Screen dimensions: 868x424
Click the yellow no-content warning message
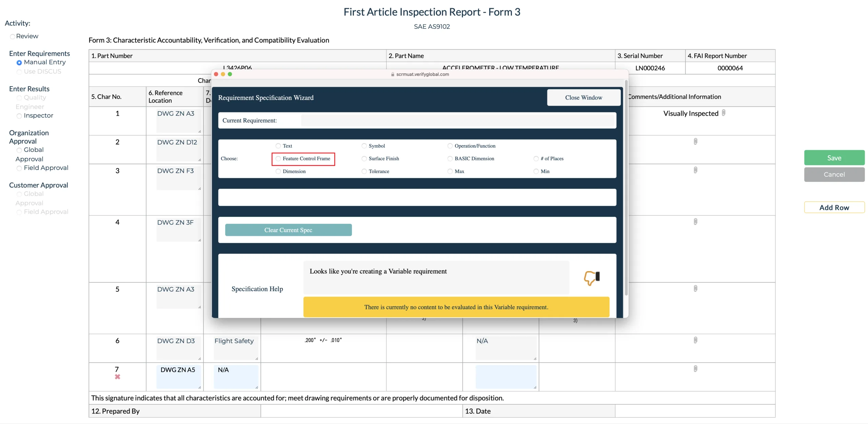456,307
